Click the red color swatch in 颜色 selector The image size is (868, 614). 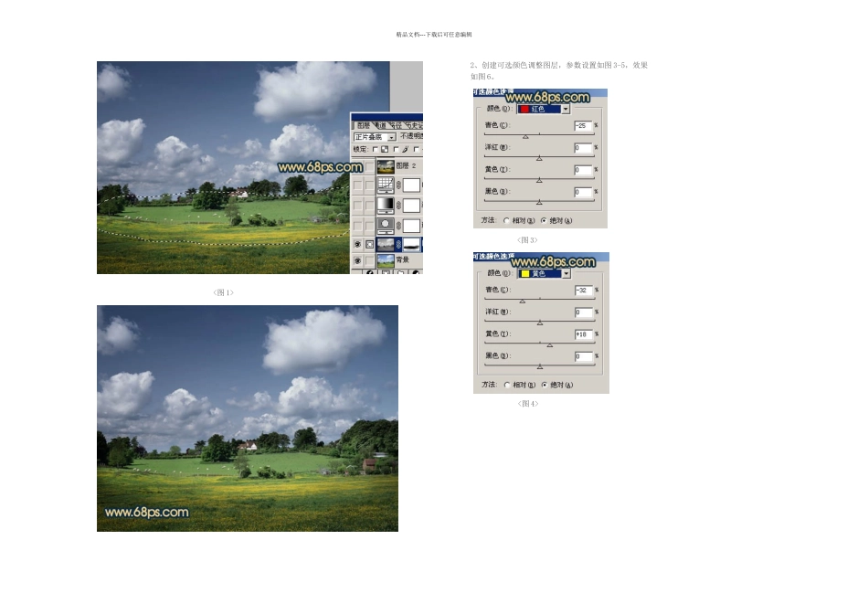tap(524, 109)
